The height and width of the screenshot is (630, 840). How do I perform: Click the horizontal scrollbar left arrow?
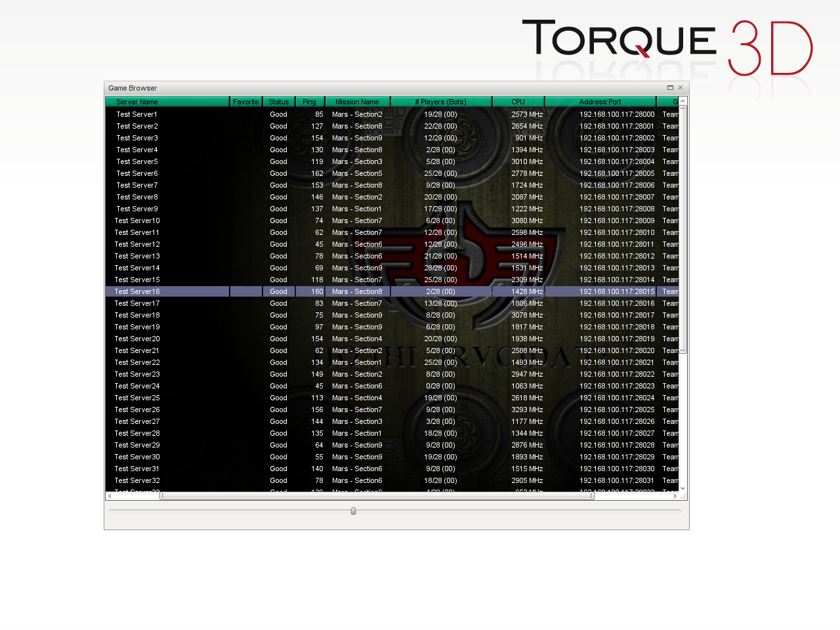coord(110,496)
